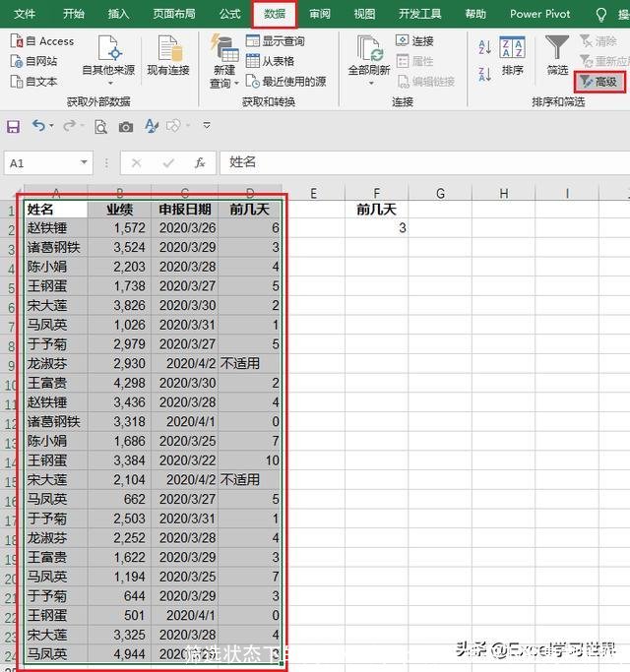Open Connections (连接) in ribbon

click(x=414, y=41)
